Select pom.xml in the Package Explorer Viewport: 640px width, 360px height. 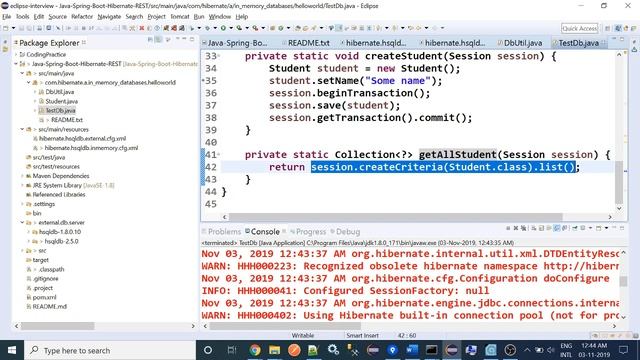[44, 297]
